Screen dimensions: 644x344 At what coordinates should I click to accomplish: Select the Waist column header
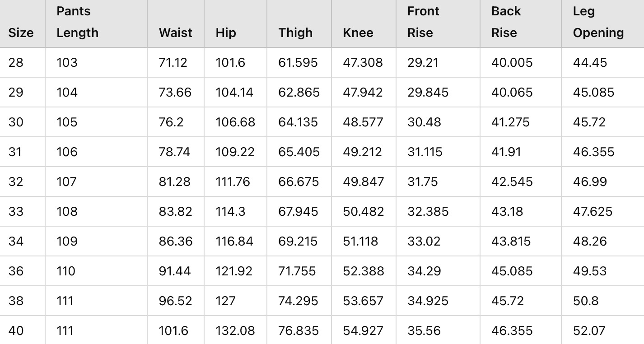click(175, 33)
